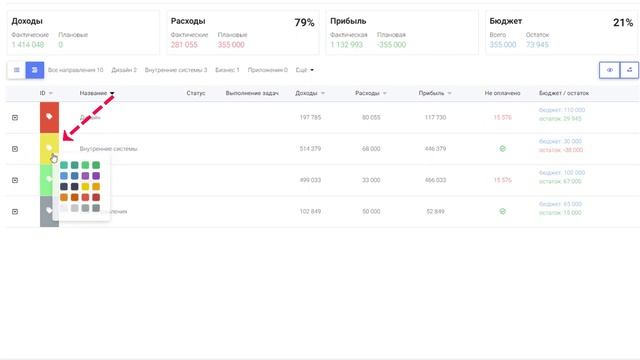Click the tag icon in the yellow Внутренние системы row
Screen dimensions: 640x360
[49, 147]
